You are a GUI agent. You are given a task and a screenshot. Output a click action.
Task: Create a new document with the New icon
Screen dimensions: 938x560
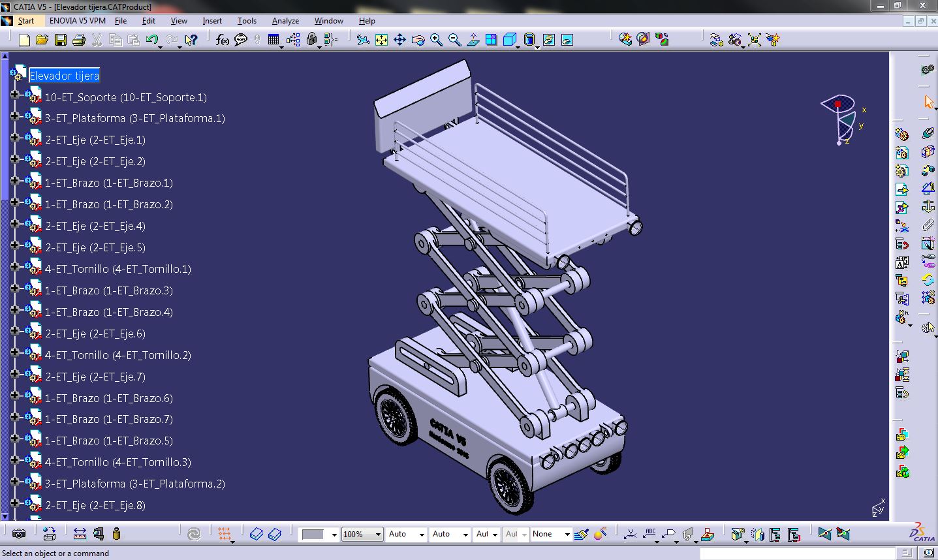click(x=24, y=40)
